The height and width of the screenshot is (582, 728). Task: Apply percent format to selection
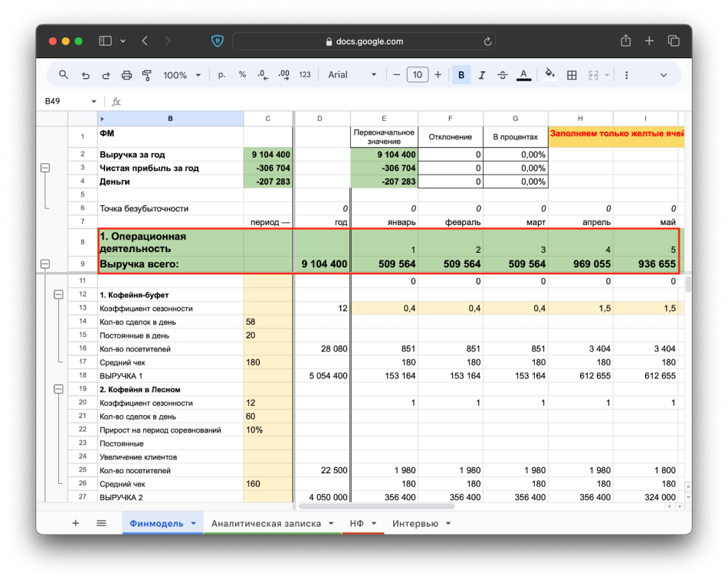242,75
